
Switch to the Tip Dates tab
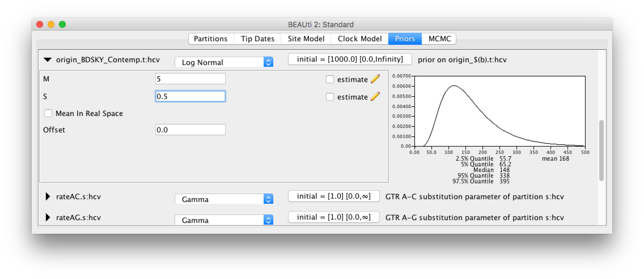tap(258, 39)
